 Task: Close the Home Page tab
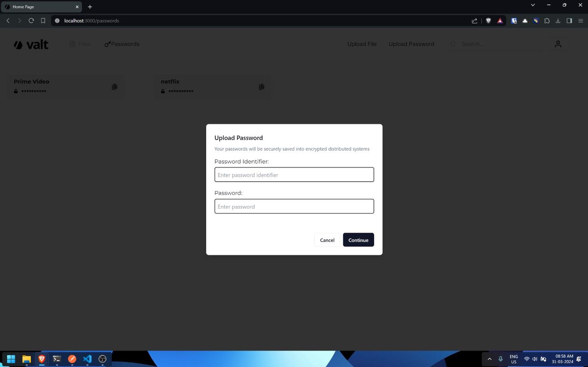[77, 7]
